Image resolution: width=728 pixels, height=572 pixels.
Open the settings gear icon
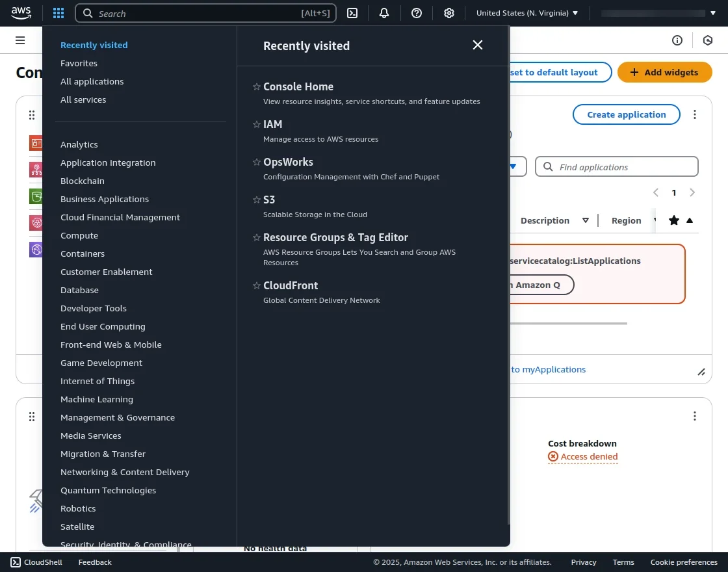(449, 13)
